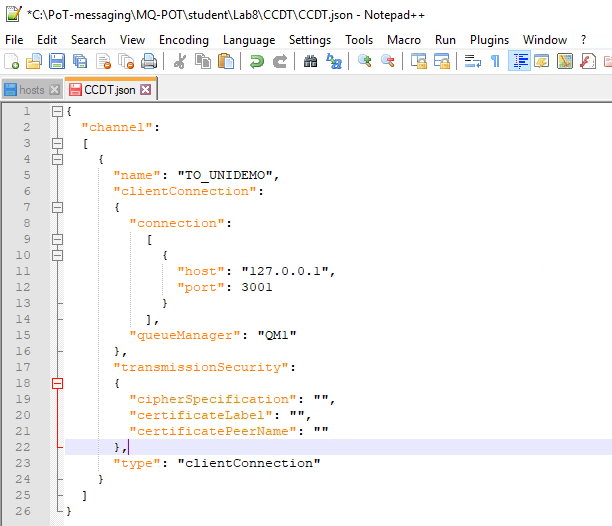Click the "QM1" queueManager value

(x=277, y=335)
